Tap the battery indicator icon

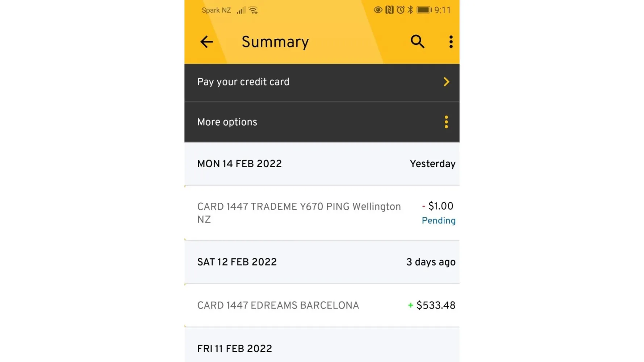[x=424, y=10]
